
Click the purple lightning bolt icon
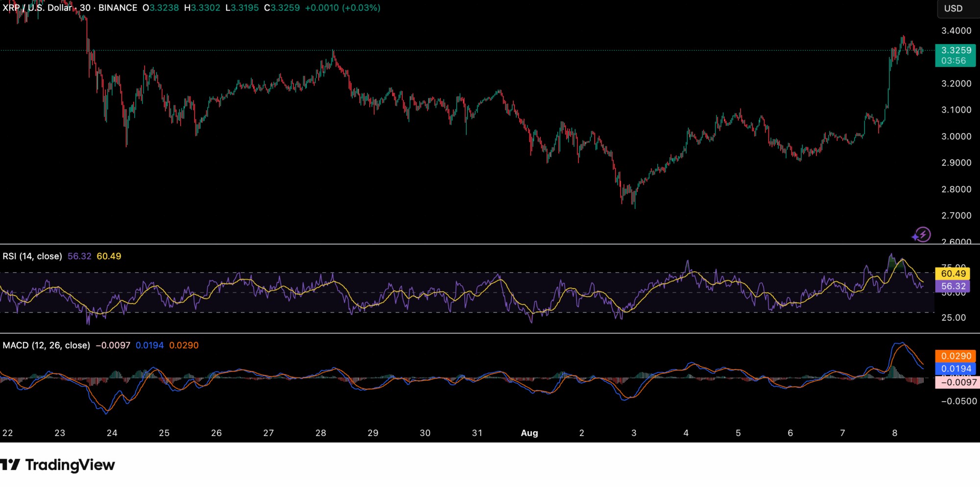pos(922,235)
